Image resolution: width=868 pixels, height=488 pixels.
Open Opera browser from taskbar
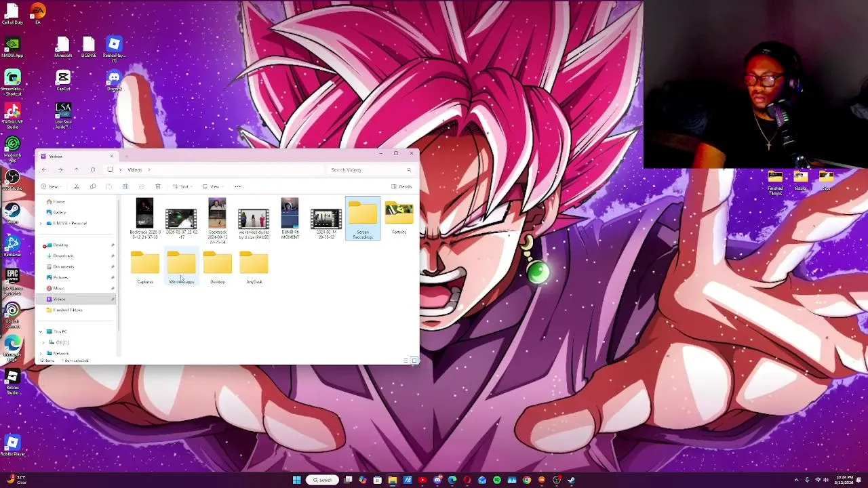pyautogui.click(x=467, y=480)
